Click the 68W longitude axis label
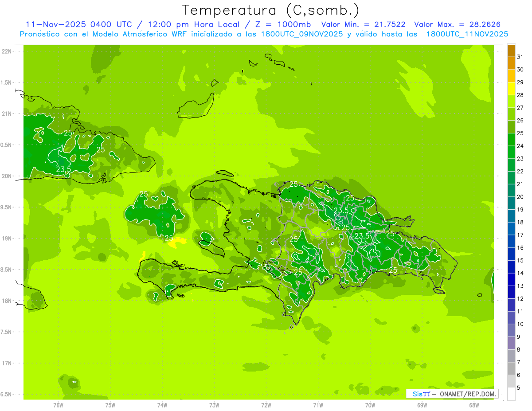Screen dimensions: 532x411 [474, 405]
